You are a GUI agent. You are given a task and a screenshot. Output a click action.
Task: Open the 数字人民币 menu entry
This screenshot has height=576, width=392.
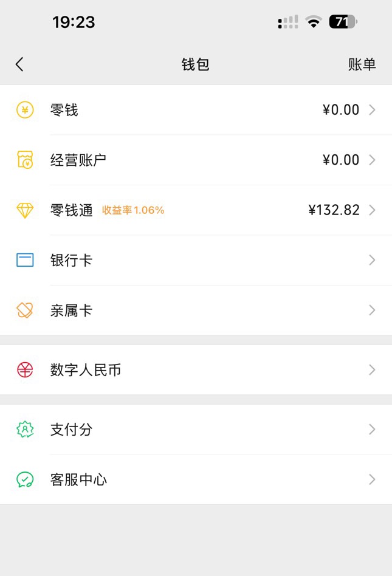pos(196,370)
